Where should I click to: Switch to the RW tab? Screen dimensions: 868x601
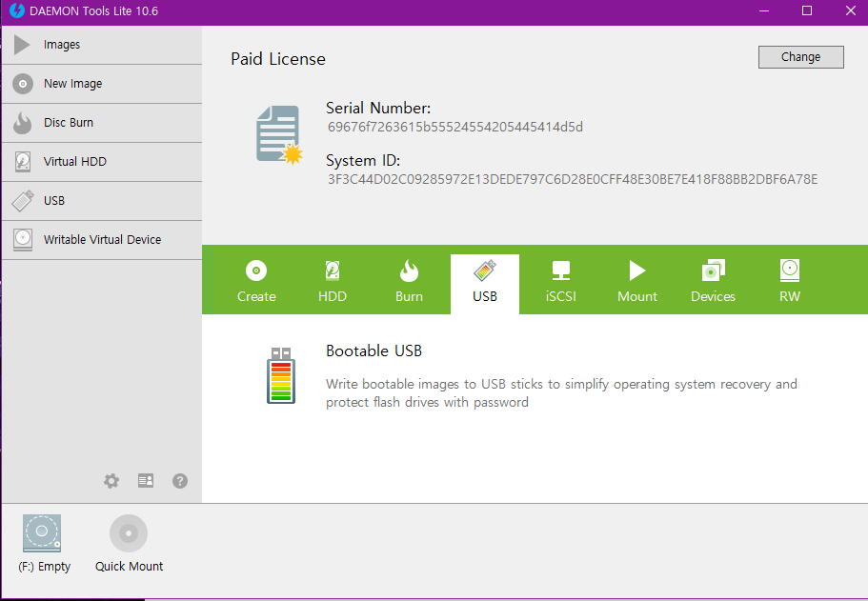[x=789, y=282]
